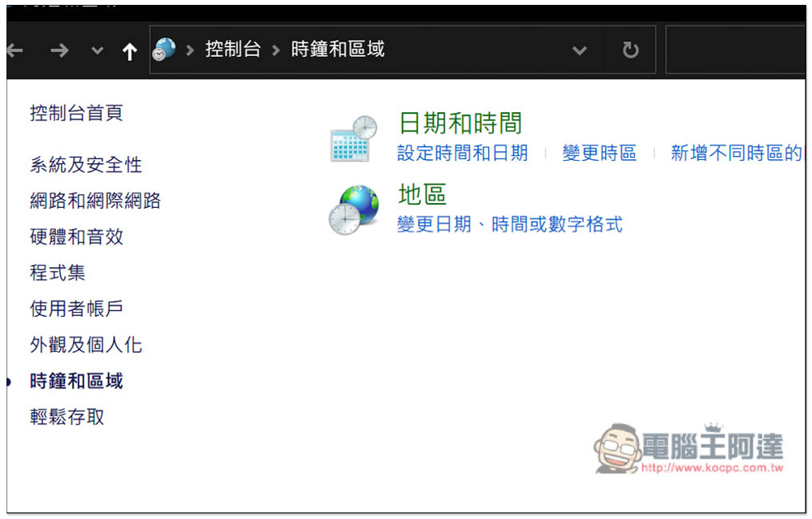Click the globe icon for 地區
The height and width of the screenshot is (519, 812).
pyautogui.click(x=354, y=210)
